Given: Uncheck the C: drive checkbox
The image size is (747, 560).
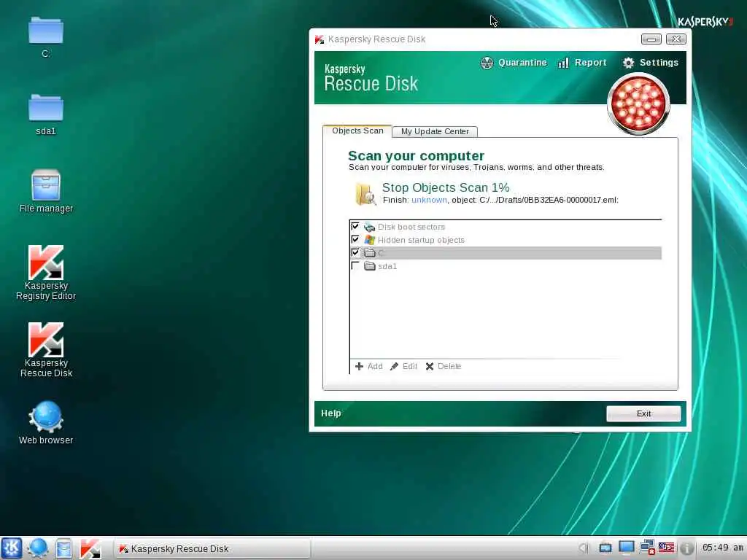Looking at the screenshot, I should 355,252.
